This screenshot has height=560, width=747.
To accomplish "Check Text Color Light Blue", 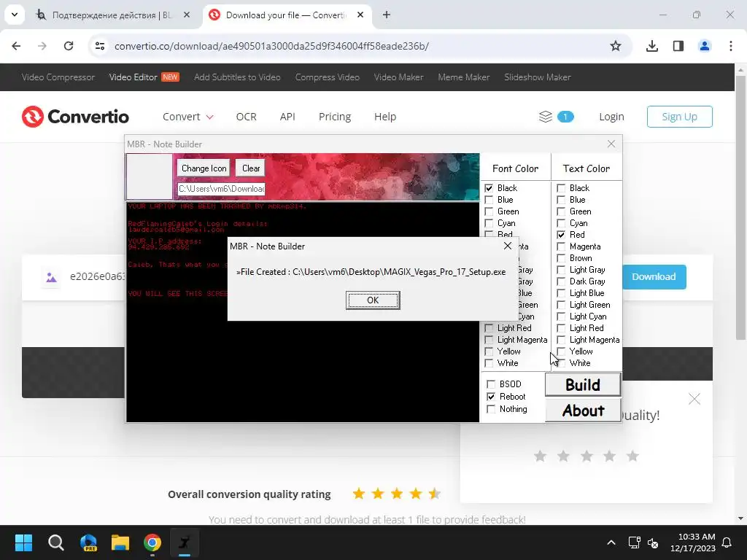I will click(x=561, y=293).
